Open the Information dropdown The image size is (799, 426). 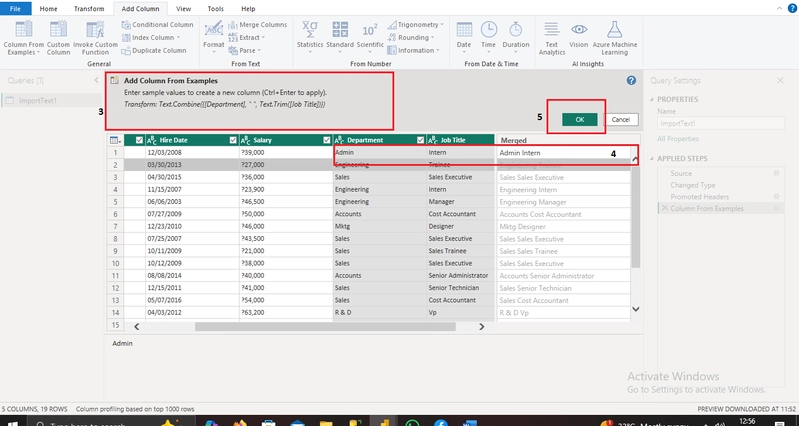click(x=438, y=50)
